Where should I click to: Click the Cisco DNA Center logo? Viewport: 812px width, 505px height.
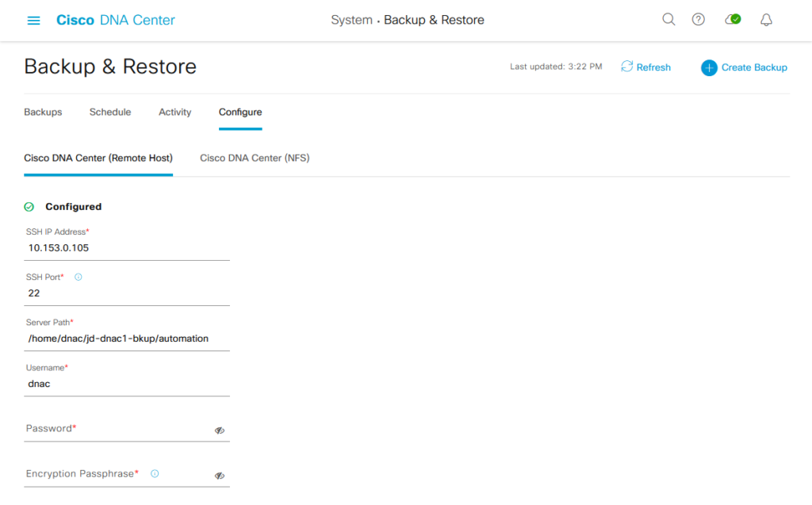116,20
